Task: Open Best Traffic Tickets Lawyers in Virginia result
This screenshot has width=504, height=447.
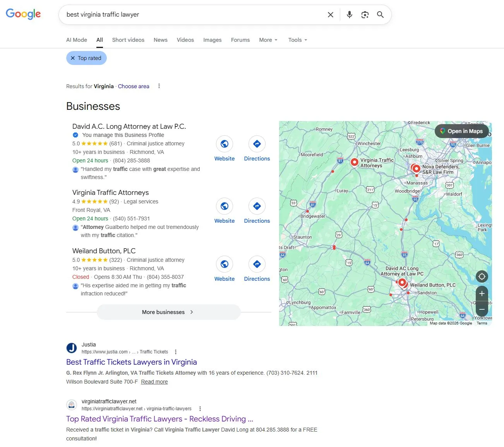Action: 132,362
